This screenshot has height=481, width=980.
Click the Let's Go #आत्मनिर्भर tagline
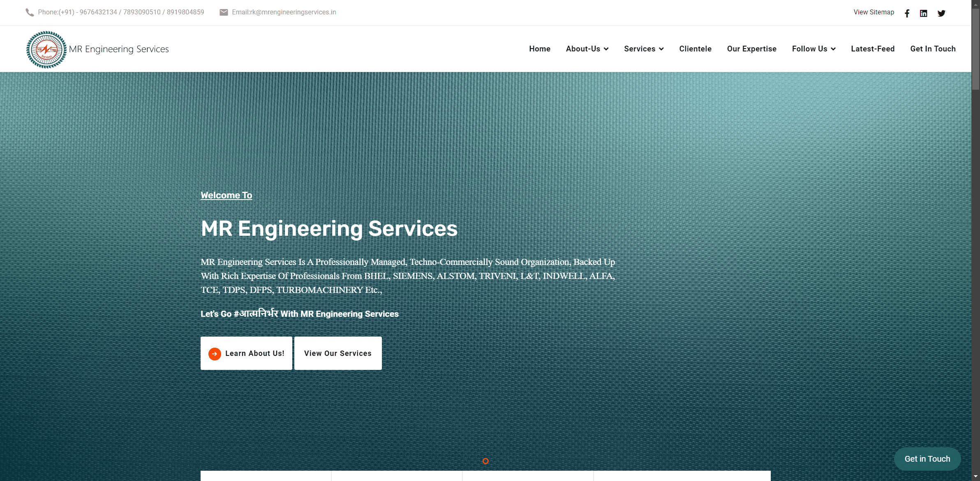click(x=300, y=314)
